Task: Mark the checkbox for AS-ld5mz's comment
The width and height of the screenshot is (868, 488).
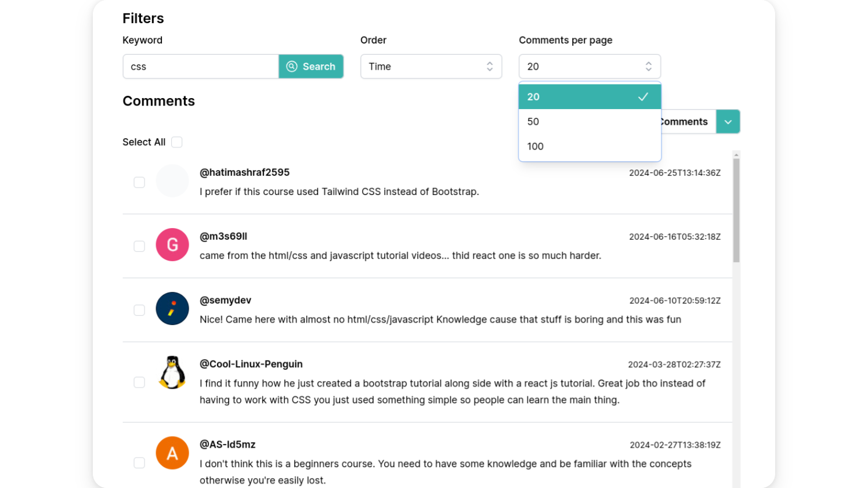Action: (139, 462)
